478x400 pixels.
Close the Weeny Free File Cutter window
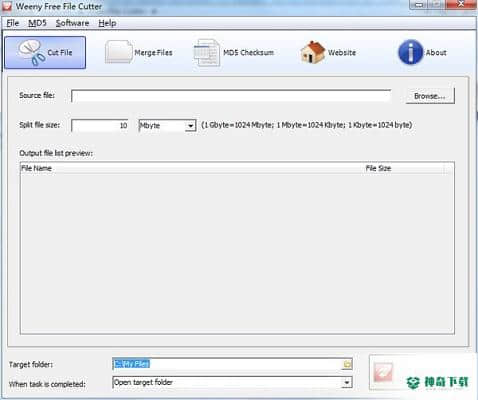coord(461,4)
